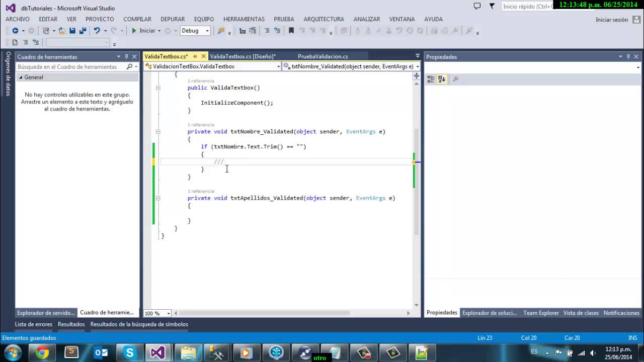Collapse the ValidaTextbox() constructor outline

pyautogui.click(x=158, y=87)
